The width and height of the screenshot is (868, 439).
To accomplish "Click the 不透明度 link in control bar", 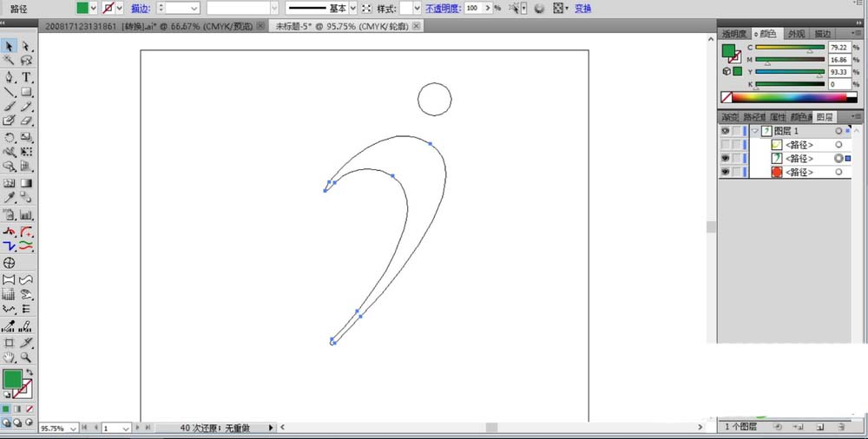I will 444,9.
